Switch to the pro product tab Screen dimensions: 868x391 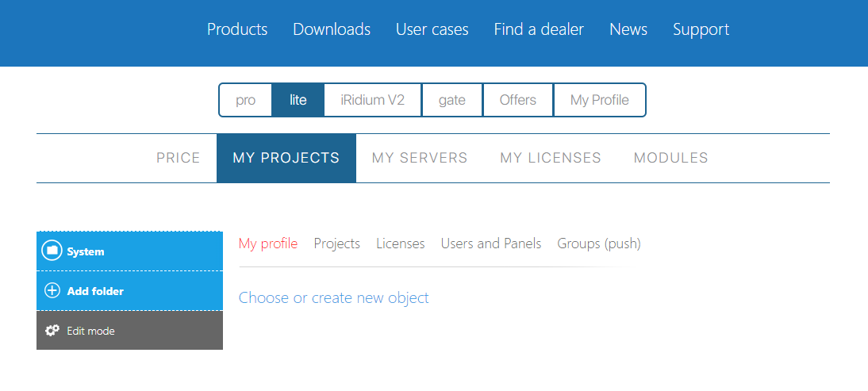(245, 100)
